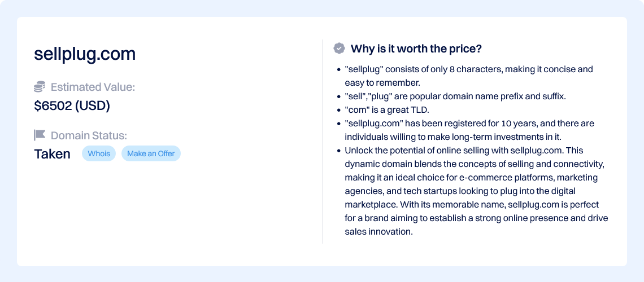
Task: Open the Whois lookup for sellplug.com
Action: (x=99, y=154)
